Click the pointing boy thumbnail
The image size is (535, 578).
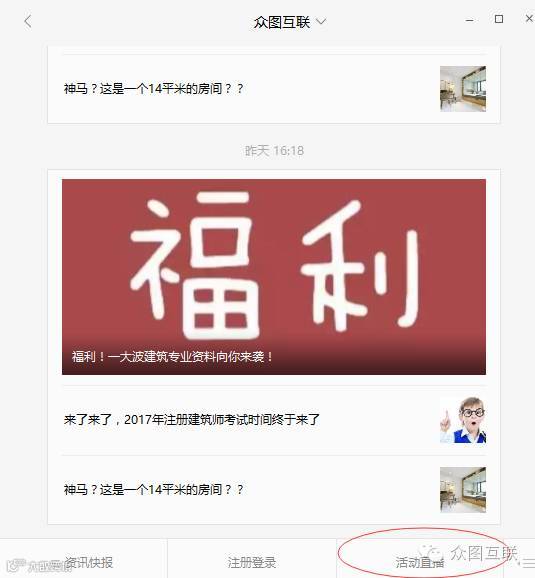463,420
